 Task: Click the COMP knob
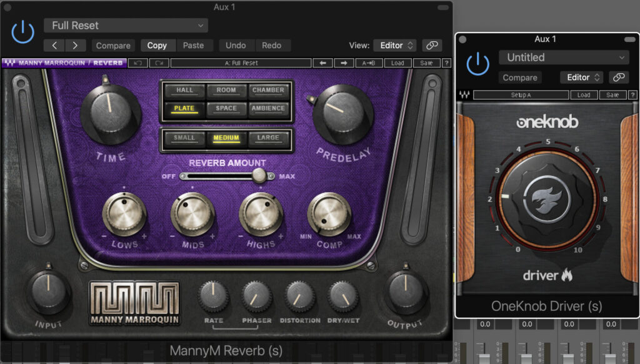tap(329, 214)
